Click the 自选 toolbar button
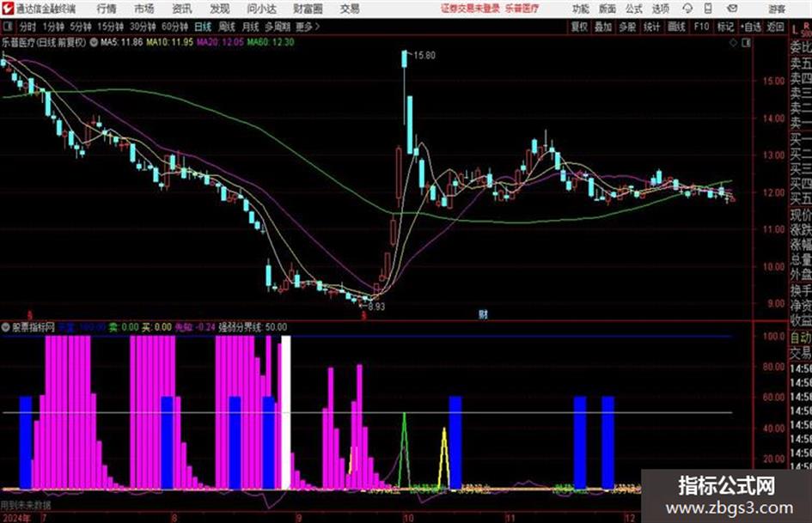The height and width of the screenshot is (523, 812). click(751, 27)
